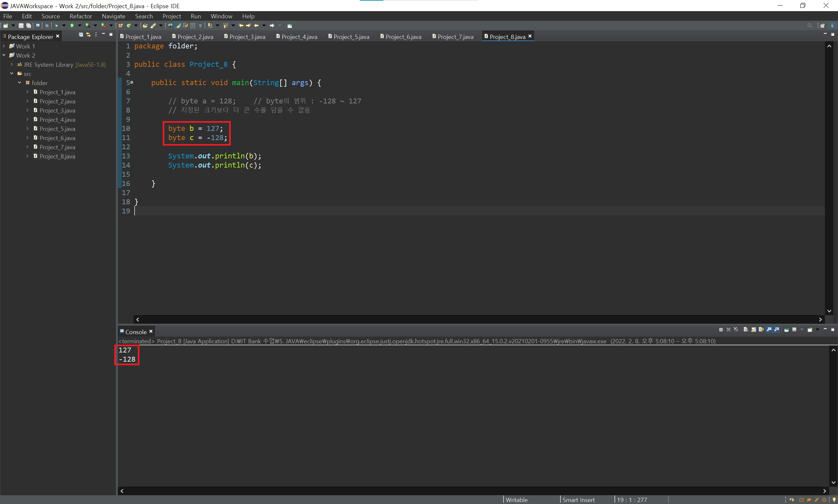Click the Save floppy disk icon
This screenshot has height=504, width=838.
point(21,26)
